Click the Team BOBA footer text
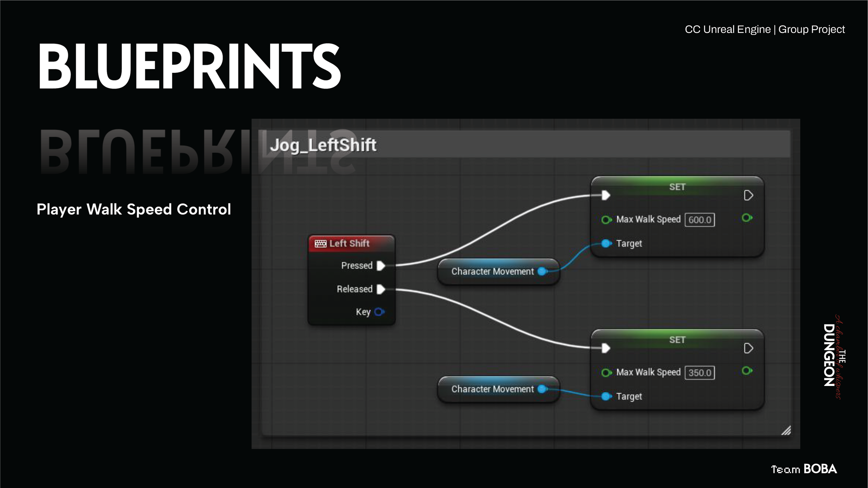Viewport: 868px width, 488px height. click(804, 469)
